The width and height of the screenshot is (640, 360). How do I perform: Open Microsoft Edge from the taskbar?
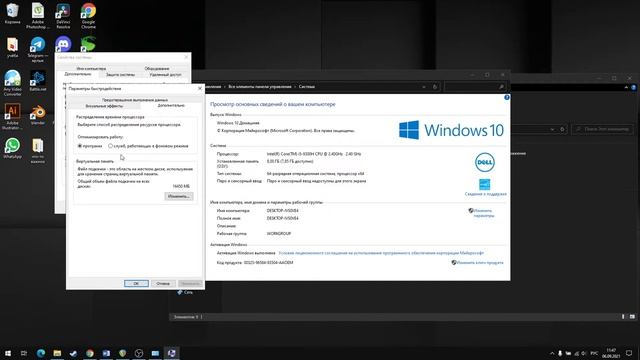point(41,353)
